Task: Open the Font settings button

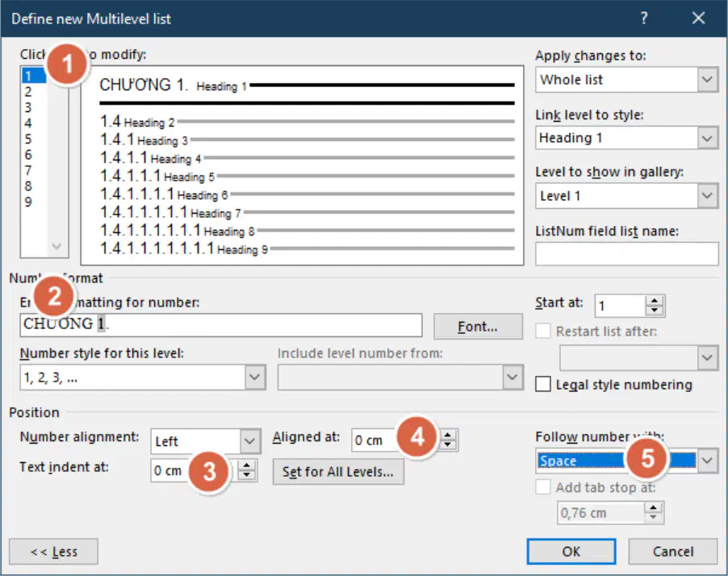Action: pos(478,326)
